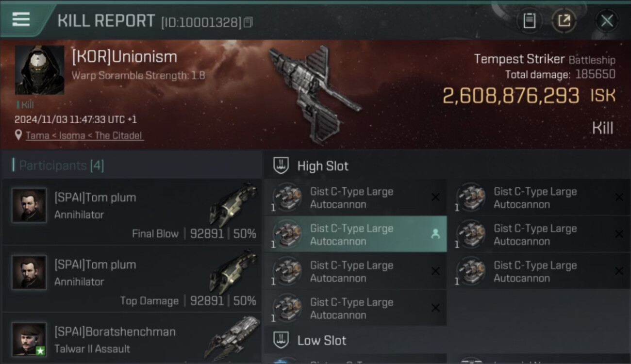Select the [SPAI]Boratshenchman participant portrait
Screen dimensions: 631x364
(29, 339)
